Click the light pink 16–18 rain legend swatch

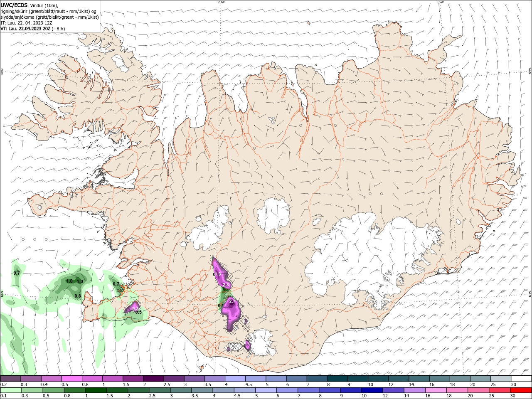435,390
